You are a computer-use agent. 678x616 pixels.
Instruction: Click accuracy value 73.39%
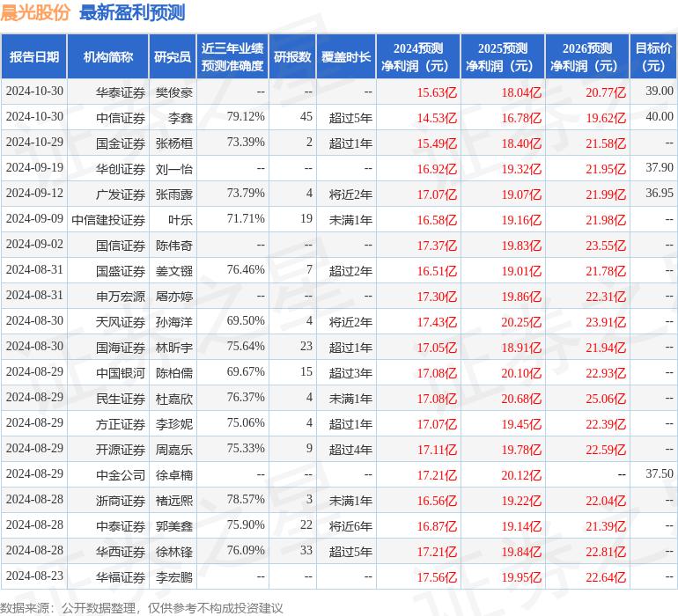tap(246, 142)
